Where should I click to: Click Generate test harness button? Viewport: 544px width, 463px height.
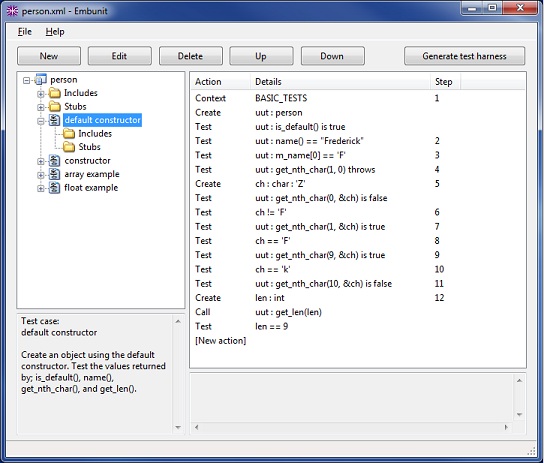tap(464, 56)
